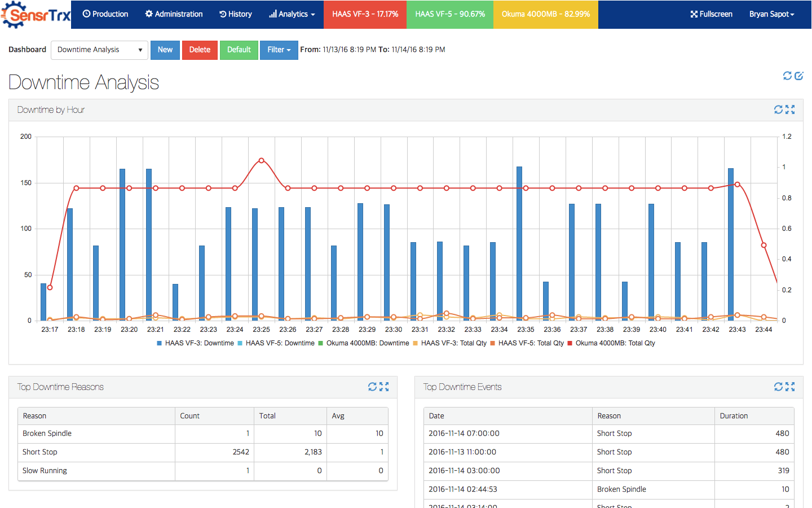812x508 pixels.
Task: Click the SensrTrx logo
Action: [37, 14]
